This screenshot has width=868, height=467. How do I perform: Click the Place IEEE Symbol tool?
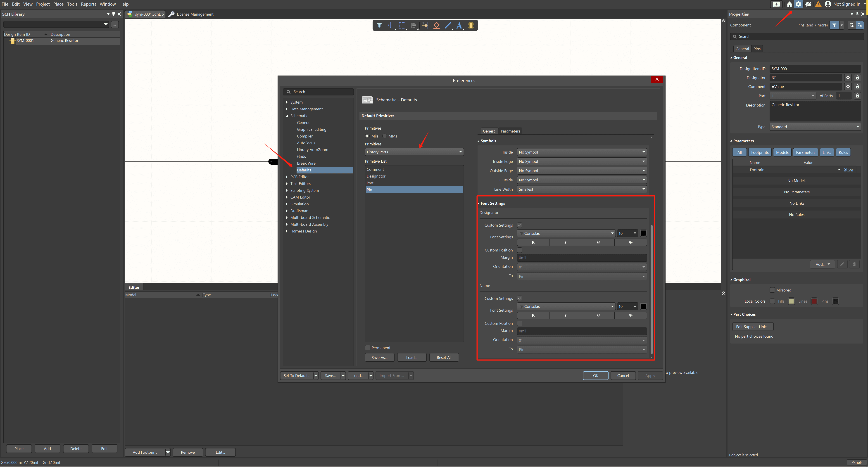click(x=436, y=25)
